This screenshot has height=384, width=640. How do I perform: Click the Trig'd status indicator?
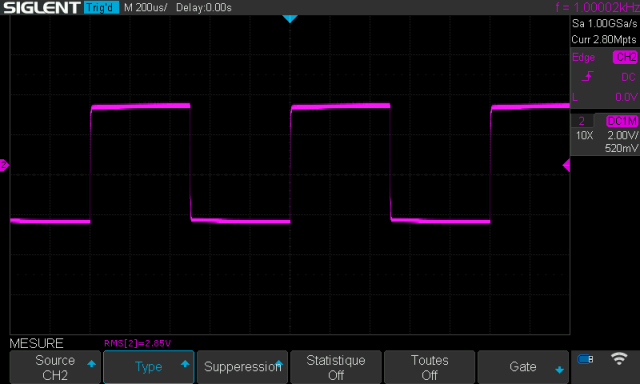coord(101,7)
